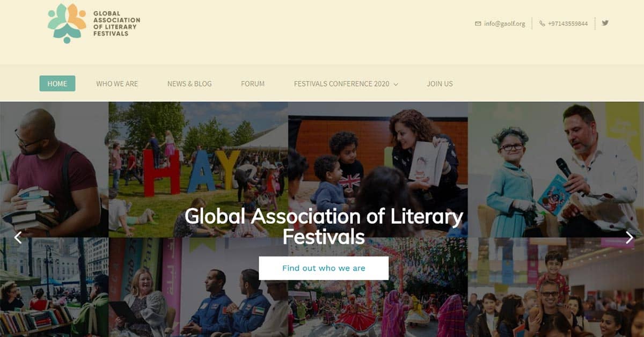Go to previous slide with left arrow
Screen dimensions: 644x337
18,237
